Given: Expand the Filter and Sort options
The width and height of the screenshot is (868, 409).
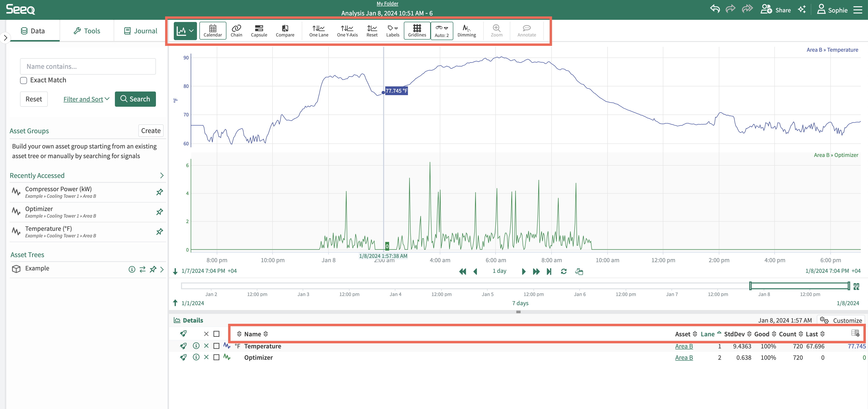Looking at the screenshot, I should tap(86, 99).
